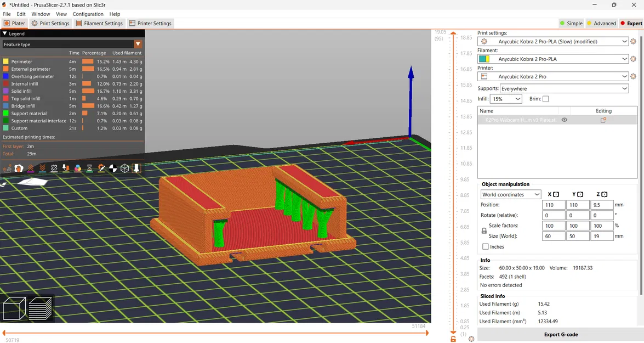
Task: Open the Supports dropdown showing Everywhere
Action: tap(564, 88)
